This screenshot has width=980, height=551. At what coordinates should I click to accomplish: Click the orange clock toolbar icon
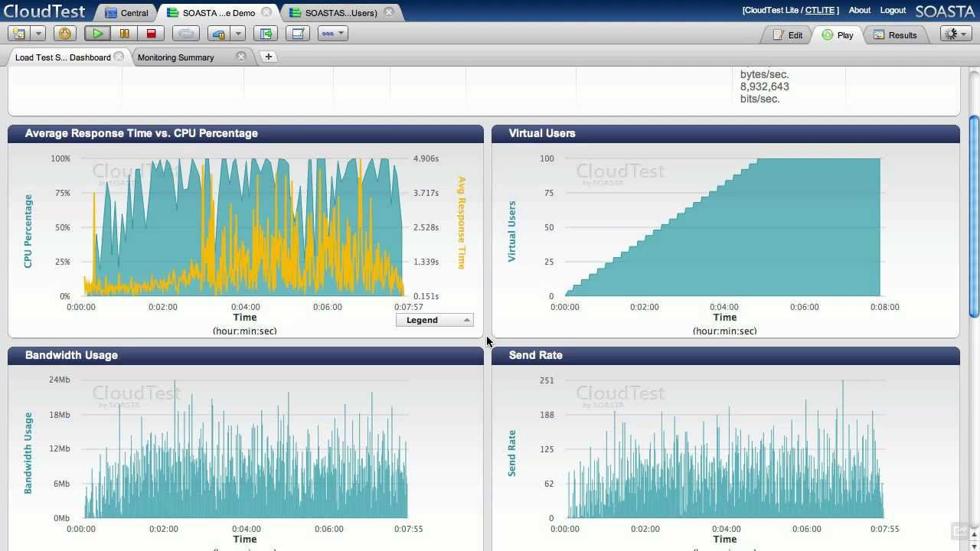pos(64,34)
